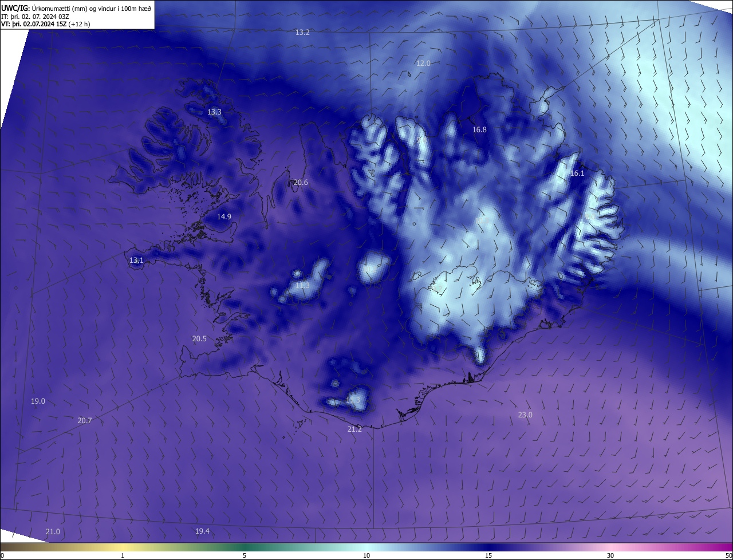Click the 23.0 value in the southeast
Viewport: 733px width, 560px height.
pos(525,415)
